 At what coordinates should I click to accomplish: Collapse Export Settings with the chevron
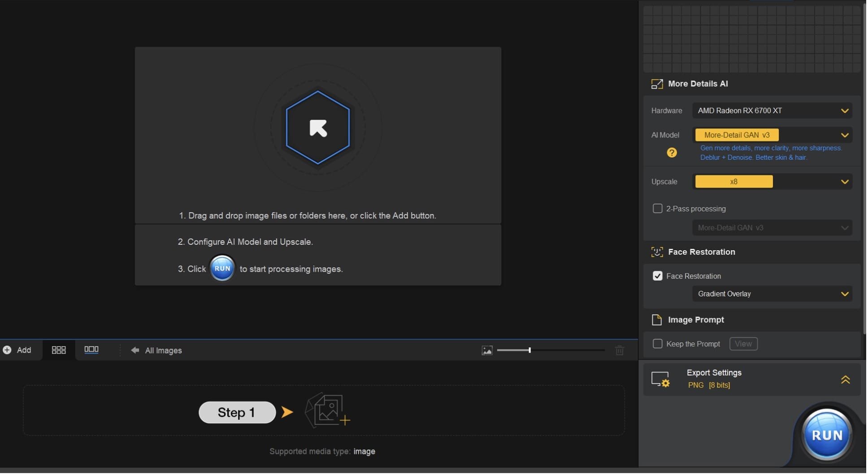click(846, 379)
